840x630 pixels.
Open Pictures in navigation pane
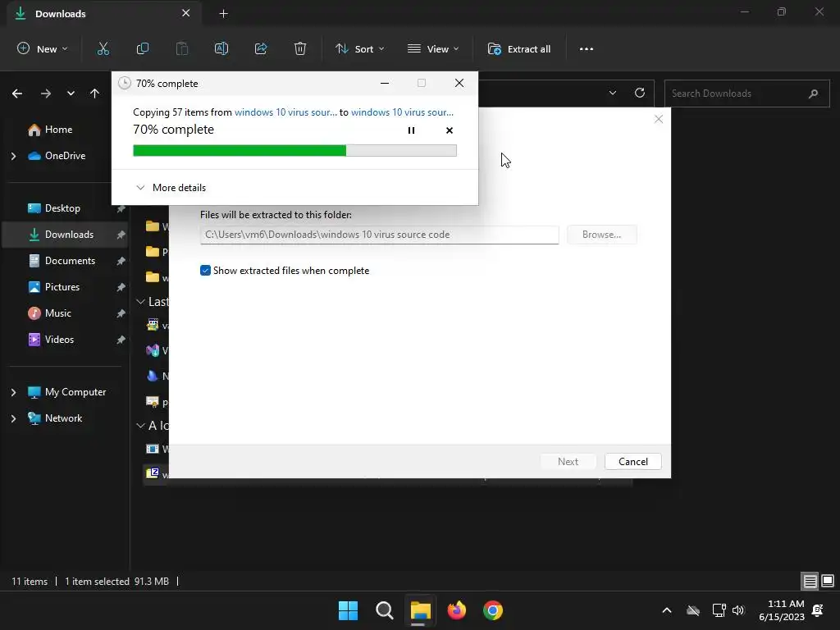[62, 287]
